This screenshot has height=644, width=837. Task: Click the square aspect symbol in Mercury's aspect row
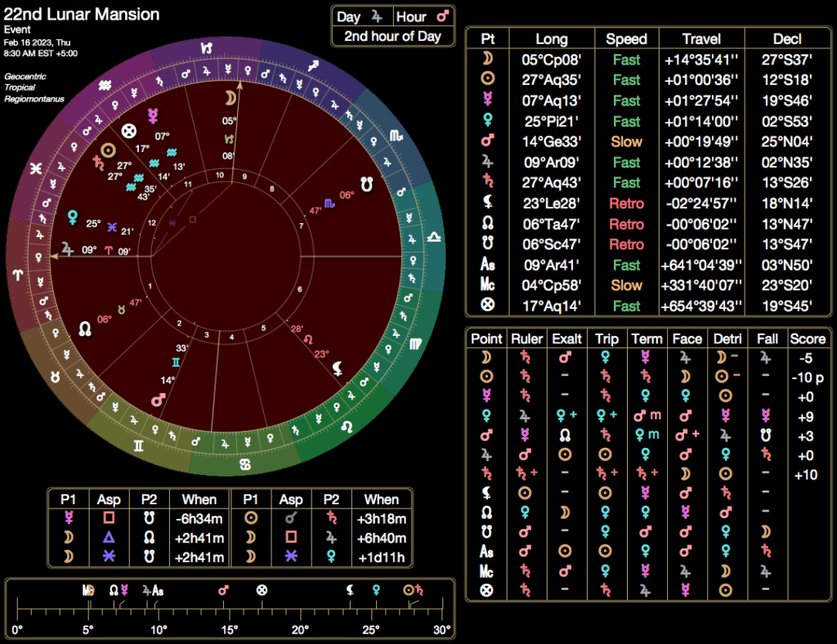click(107, 518)
